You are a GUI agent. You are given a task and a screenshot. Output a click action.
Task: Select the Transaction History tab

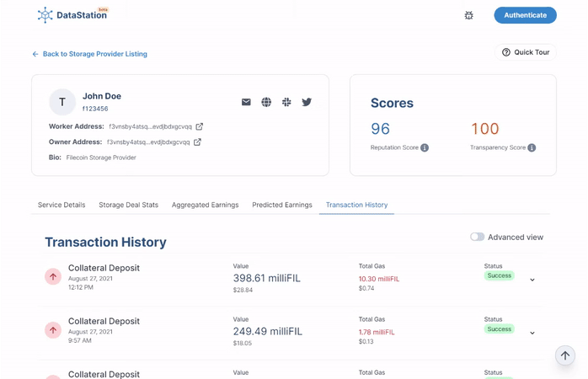point(356,205)
